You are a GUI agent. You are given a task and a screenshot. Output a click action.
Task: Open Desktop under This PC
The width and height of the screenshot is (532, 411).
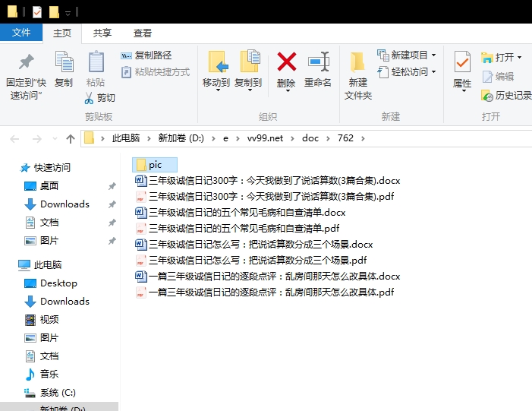pos(51,283)
